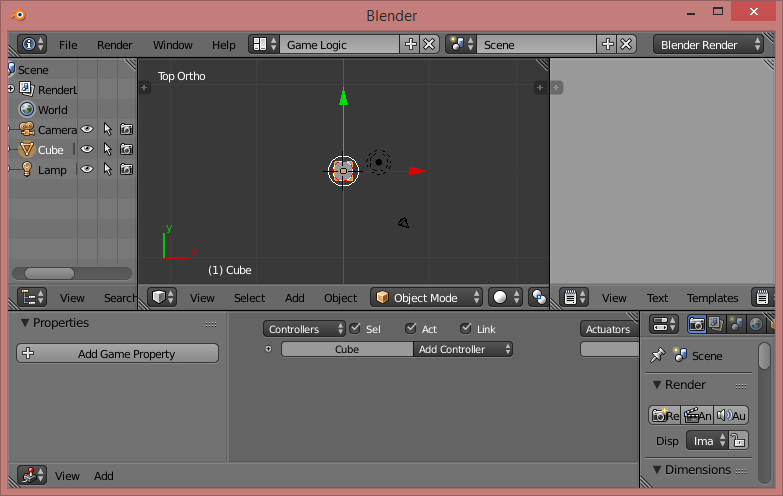The width and height of the screenshot is (783, 496).
Task: Open the logic editor Add menu
Action: point(103,476)
